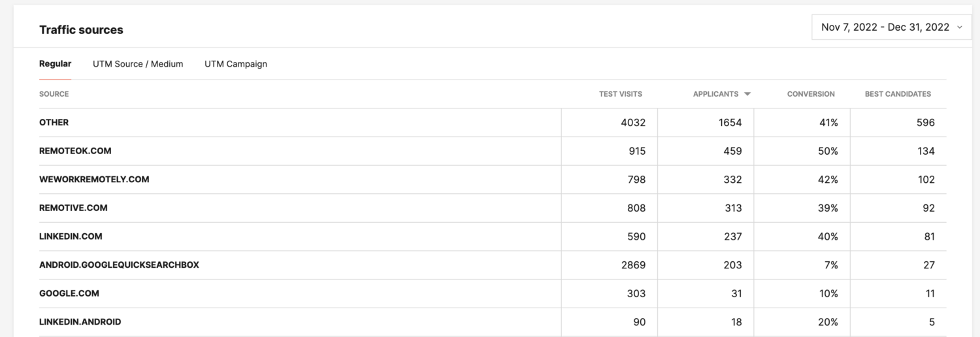Screen dimensions: 980x337
Task: Select the UTM Campaign tab
Action: point(235,64)
